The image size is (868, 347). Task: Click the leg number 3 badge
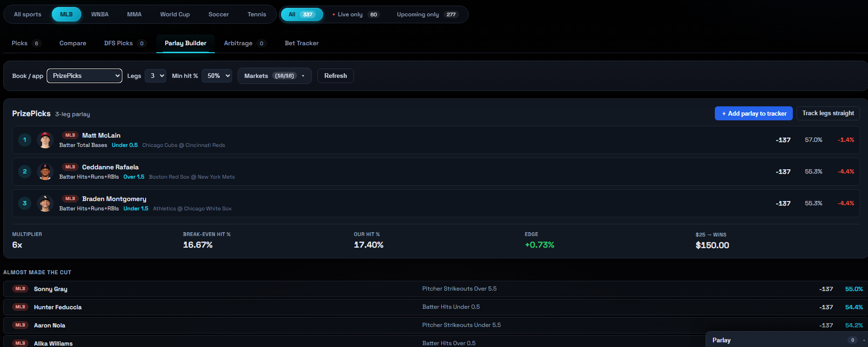25,203
